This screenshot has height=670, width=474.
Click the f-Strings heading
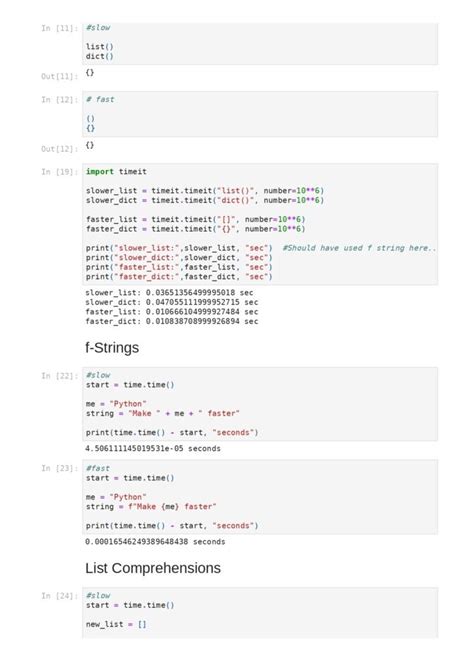[112, 348]
